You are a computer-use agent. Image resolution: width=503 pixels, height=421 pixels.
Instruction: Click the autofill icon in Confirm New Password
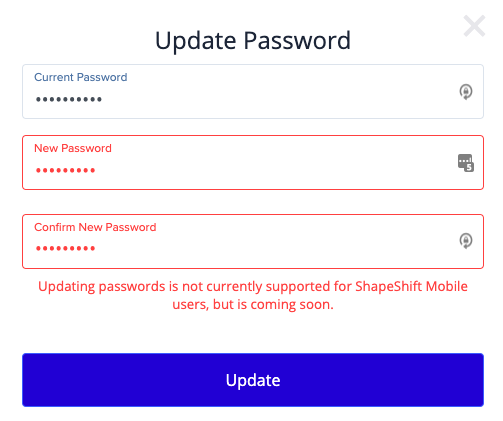pos(466,241)
